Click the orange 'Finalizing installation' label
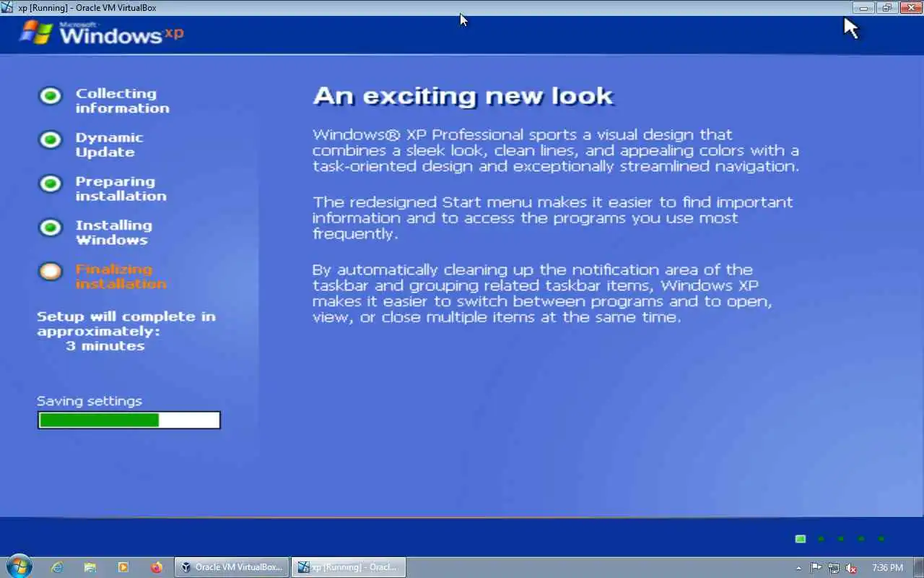924x578 pixels. pyautogui.click(x=121, y=276)
